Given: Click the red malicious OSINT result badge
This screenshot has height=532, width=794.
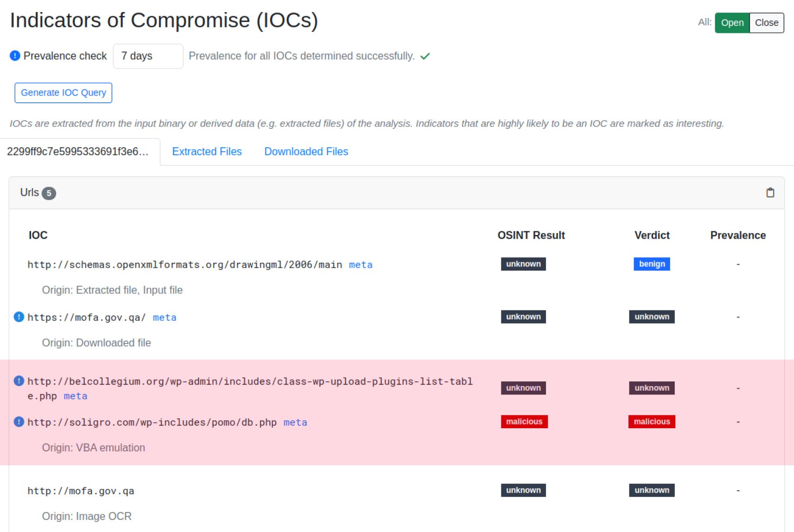Looking at the screenshot, I should coord(524,422).
